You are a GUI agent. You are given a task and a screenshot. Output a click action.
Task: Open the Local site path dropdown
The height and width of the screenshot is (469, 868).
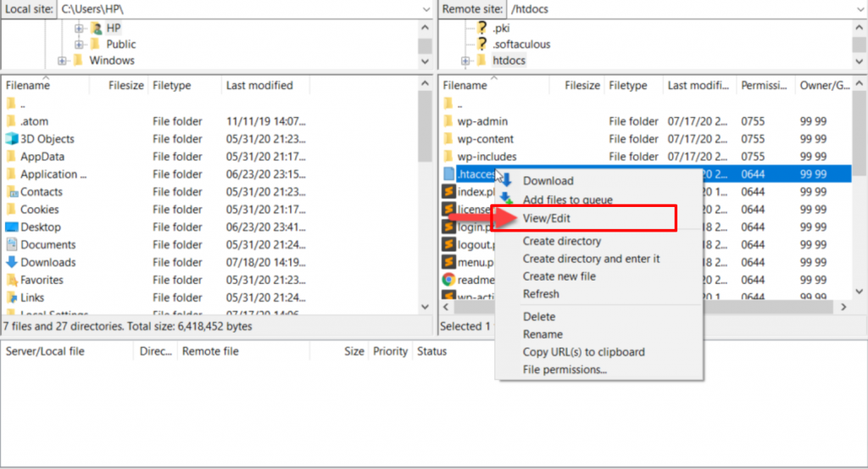pos(426,9)
